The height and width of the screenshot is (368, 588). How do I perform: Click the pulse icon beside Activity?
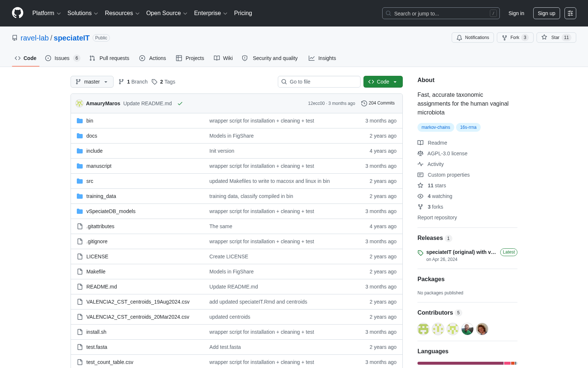420,164
